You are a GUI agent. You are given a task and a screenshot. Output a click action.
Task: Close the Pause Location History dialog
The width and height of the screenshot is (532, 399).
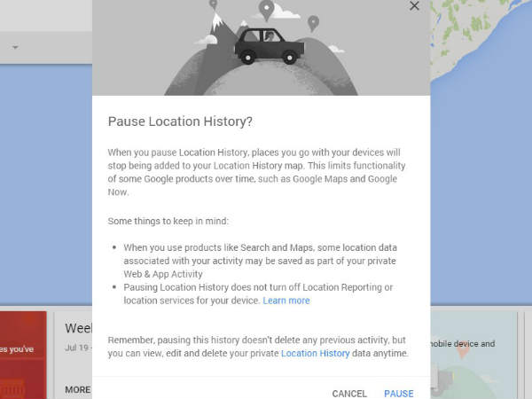414,6
